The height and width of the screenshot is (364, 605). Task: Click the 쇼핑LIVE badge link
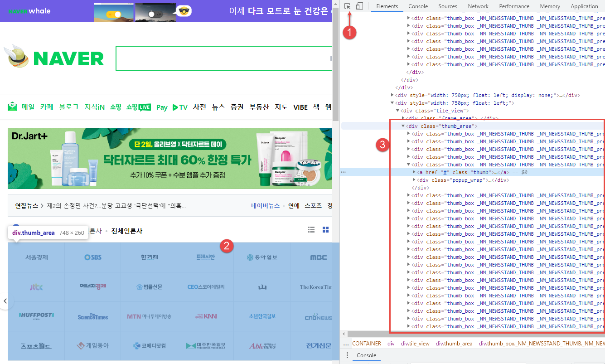pyautogui.click(x=139, y=107)
